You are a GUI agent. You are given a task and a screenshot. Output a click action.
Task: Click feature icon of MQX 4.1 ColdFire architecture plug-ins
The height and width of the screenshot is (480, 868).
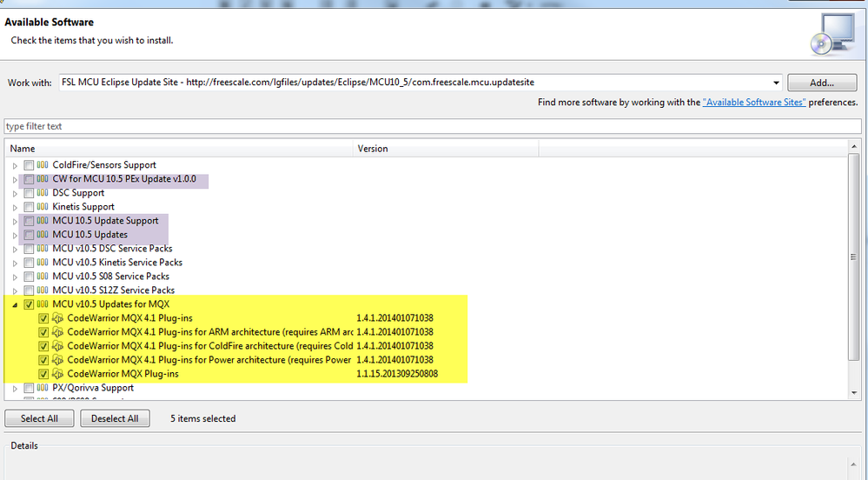click(57, 346)
